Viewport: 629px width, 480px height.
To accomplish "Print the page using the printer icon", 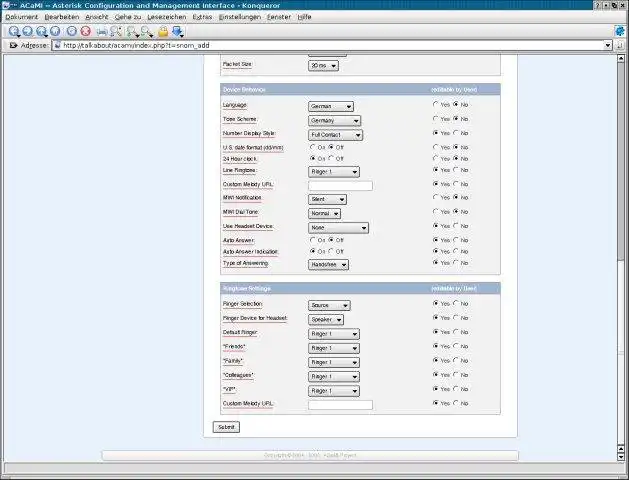I will click(102, 31).
